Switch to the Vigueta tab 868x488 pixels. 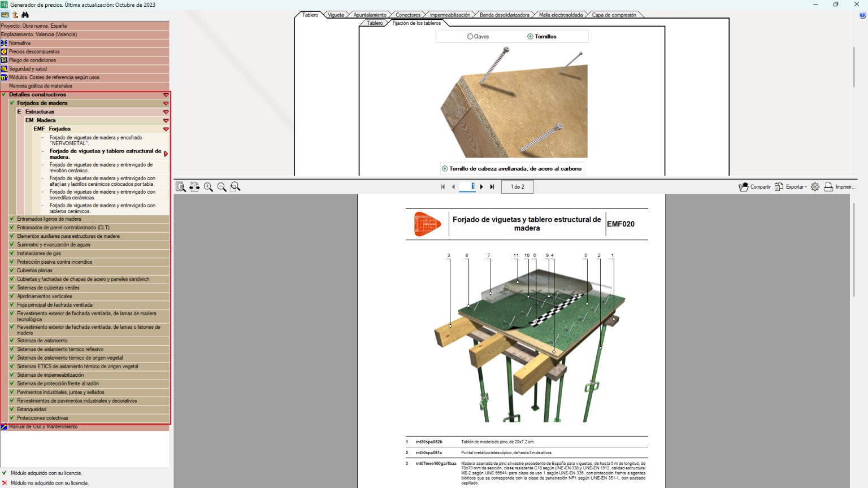point(336,15)
